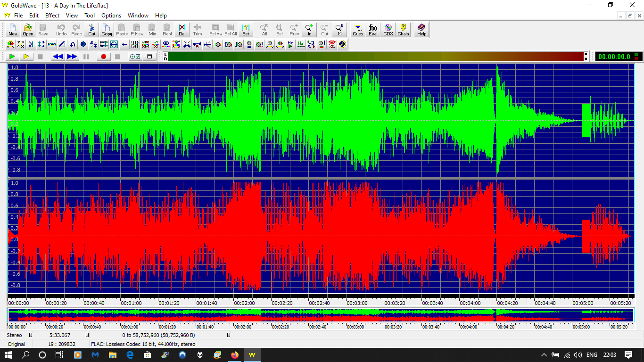Rewind with the double left arrows
The width and height of the screenshot is (644, 362).
tap(58, 57)
